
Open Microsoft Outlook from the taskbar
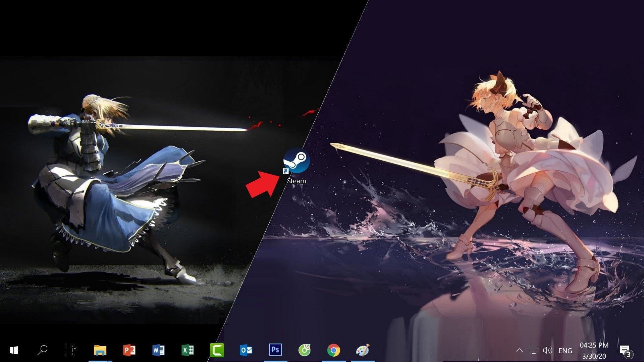click(x=246, y=351)
